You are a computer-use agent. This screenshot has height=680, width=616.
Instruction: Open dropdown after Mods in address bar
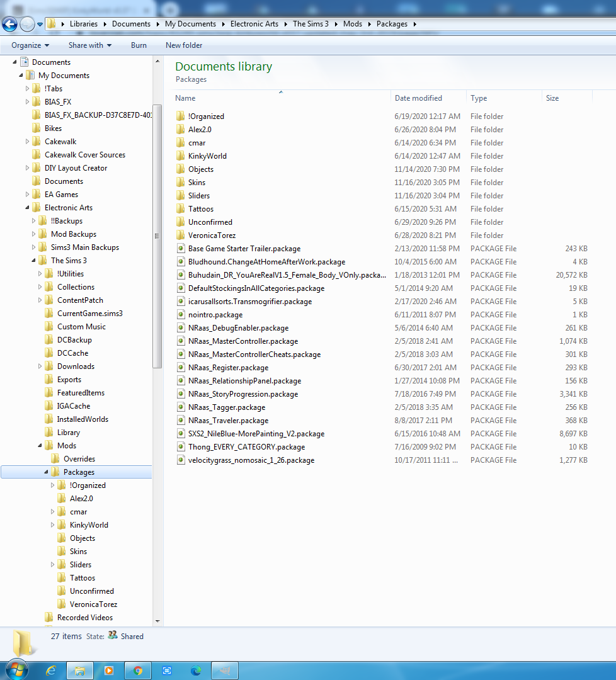click(x=369, y=24)
